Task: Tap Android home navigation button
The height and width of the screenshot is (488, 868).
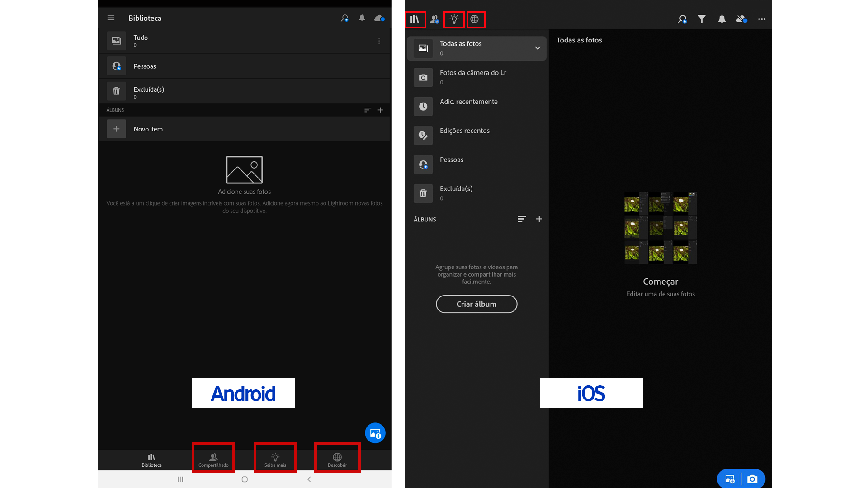Action: click(x=245, y=479)
